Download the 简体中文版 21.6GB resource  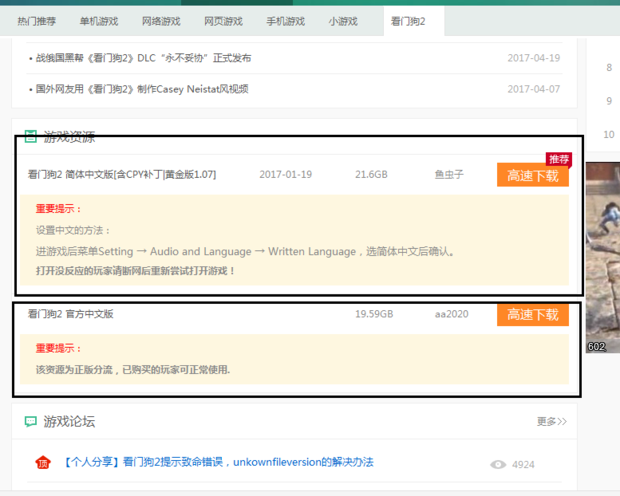pyautogui.click(x=533, y=175)
